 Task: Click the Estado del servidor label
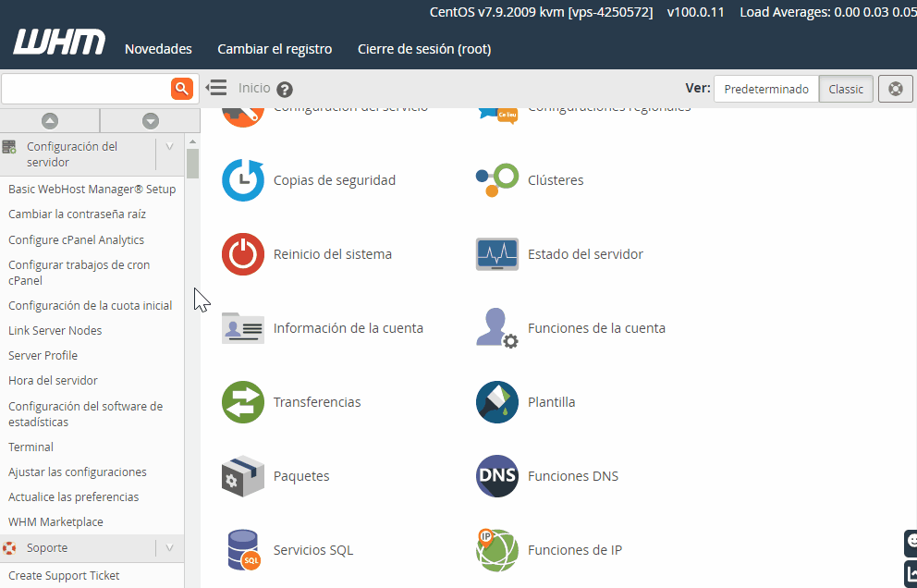point(585,254)
